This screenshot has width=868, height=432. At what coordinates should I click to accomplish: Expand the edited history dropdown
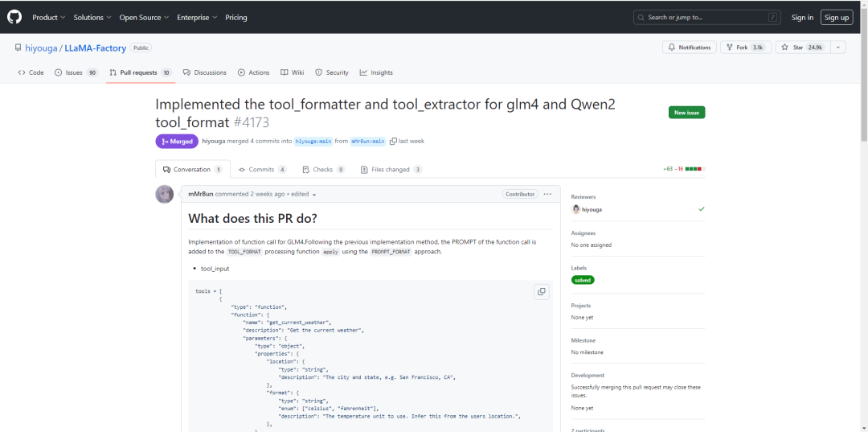click(x=304, y=195)
